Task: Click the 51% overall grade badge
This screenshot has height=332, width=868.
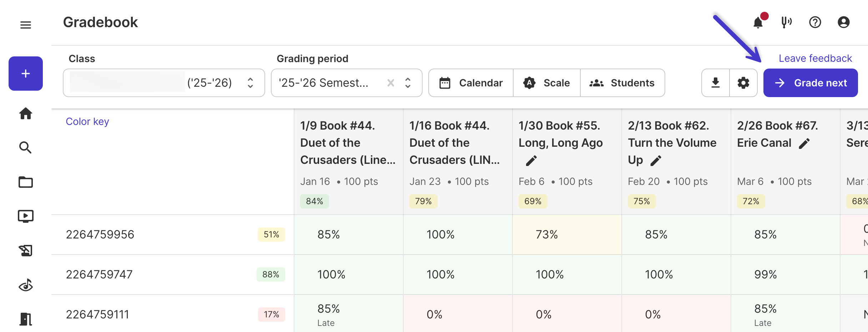Action: point(271,235)
